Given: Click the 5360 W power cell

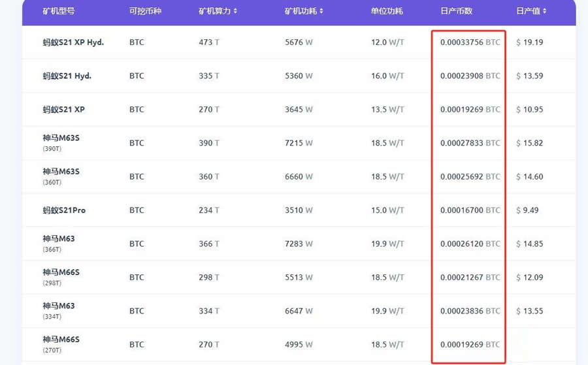Looking at the screenshot, I should (x=299, y=76).
